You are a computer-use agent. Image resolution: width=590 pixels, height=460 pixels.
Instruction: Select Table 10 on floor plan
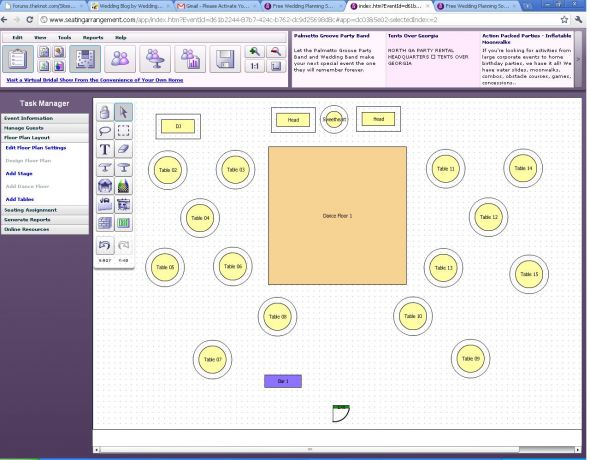[x=413, y=316]
